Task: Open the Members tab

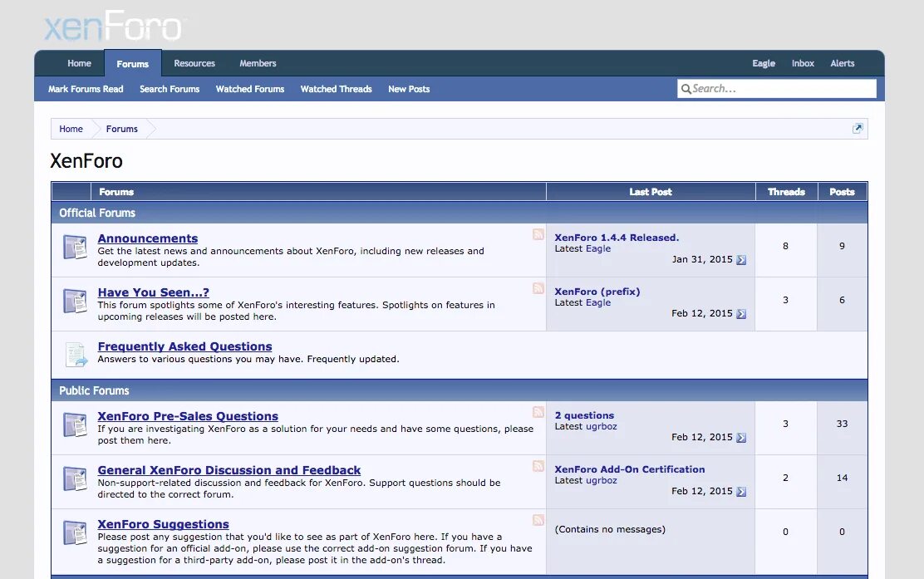Action: (258, 63)
